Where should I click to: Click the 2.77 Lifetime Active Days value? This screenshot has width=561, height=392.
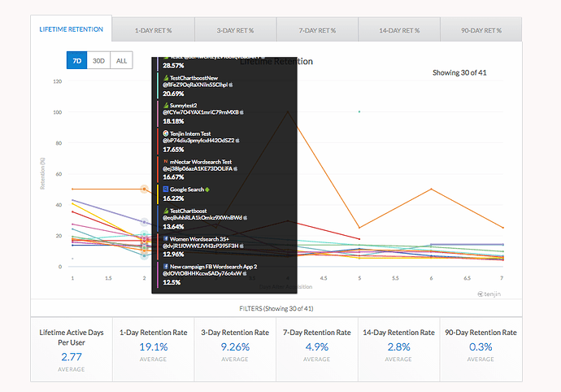point(72,356)
